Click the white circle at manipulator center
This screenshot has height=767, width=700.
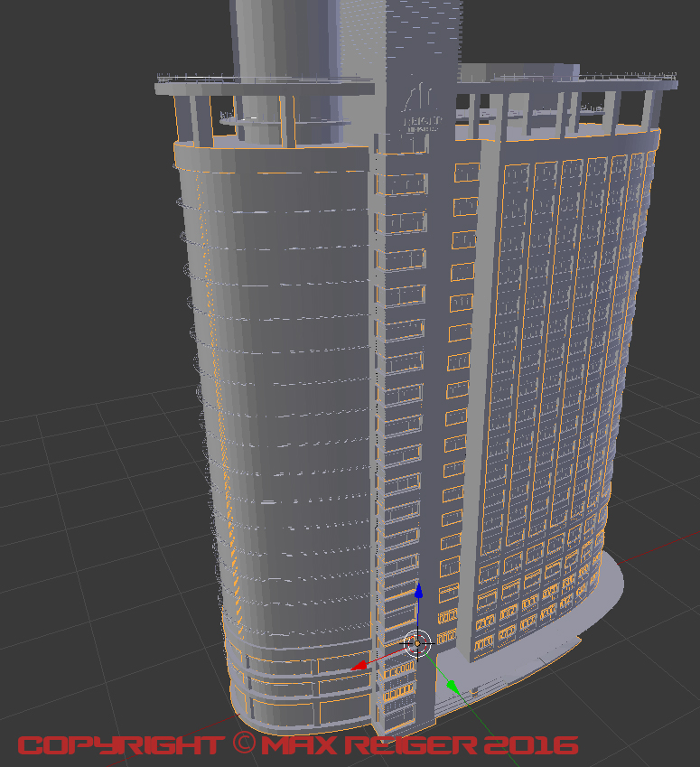point(417,644)
